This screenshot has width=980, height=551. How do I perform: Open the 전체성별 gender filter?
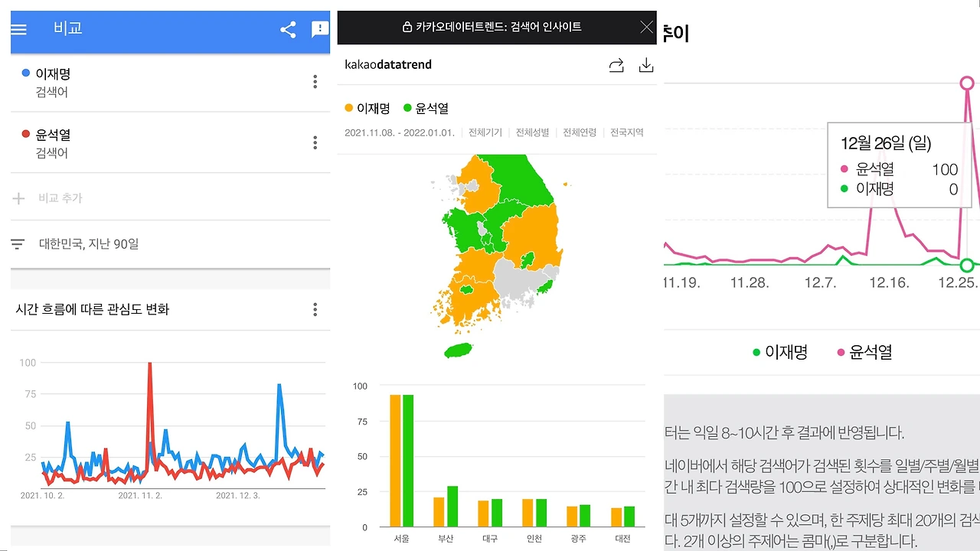(532, 132)
